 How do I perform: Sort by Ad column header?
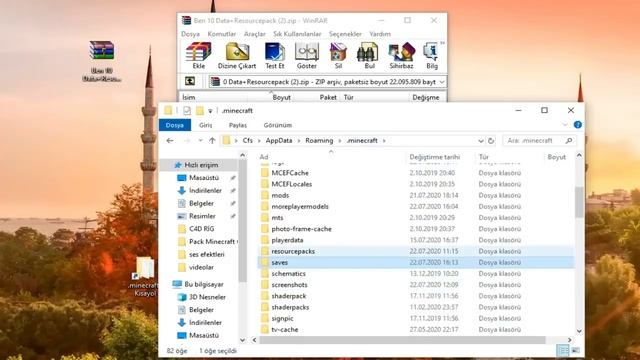click(264, 157)
